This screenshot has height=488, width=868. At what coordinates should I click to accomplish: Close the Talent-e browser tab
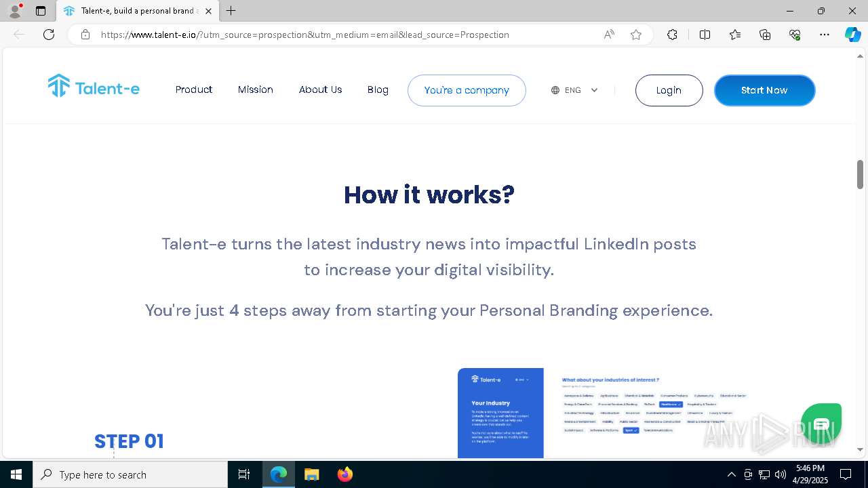click(208, 11)
